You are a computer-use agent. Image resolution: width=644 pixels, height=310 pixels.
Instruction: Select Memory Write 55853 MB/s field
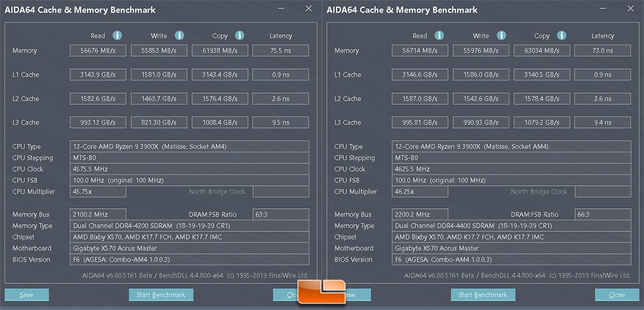pyautogui.click(x=159, y=50)
